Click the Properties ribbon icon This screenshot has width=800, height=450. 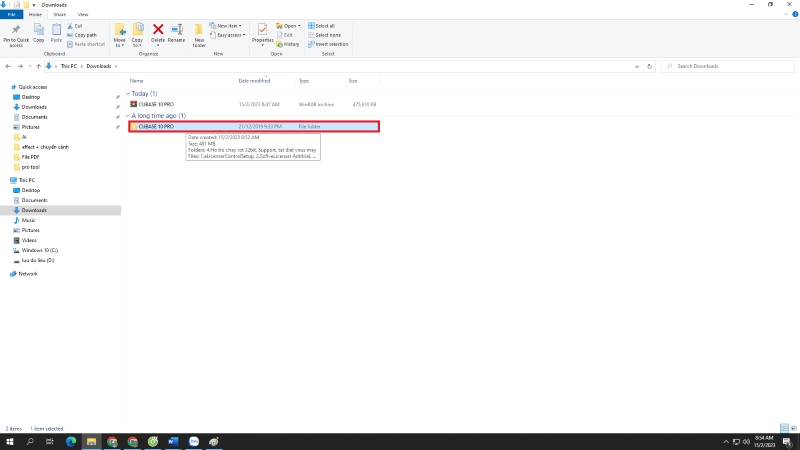[x=262, y=30]
